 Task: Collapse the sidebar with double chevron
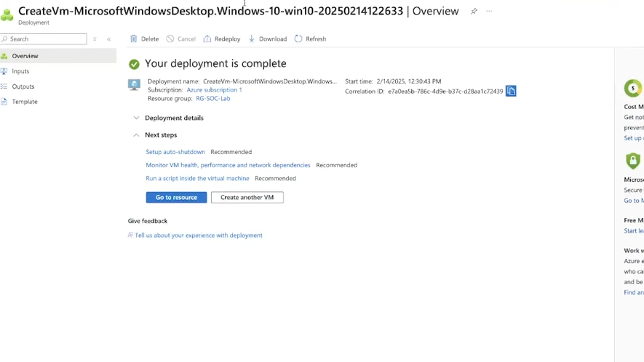(109, 39)
